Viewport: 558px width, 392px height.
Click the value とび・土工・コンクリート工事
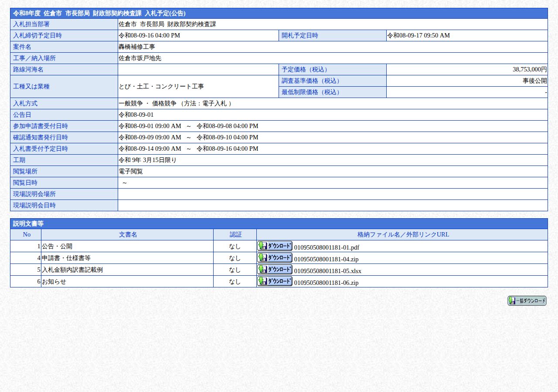(x=161, y=87)
